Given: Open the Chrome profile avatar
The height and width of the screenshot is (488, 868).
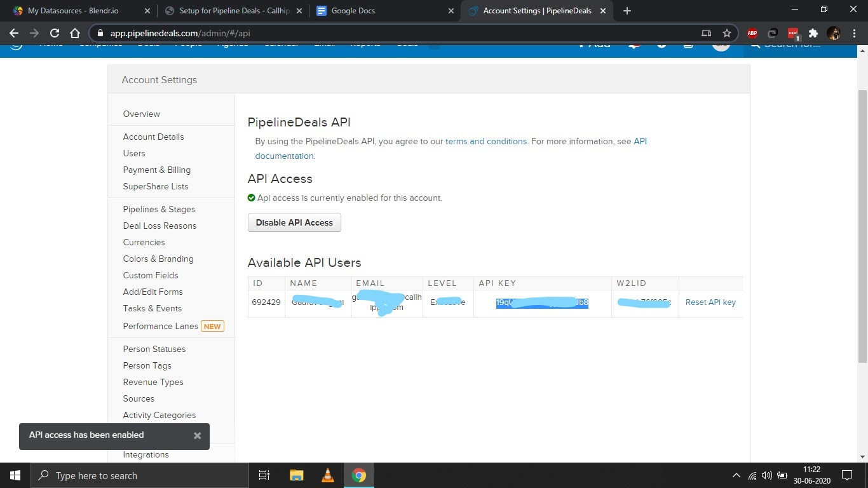Looking at the screenshot, I should tap(834, 33).
